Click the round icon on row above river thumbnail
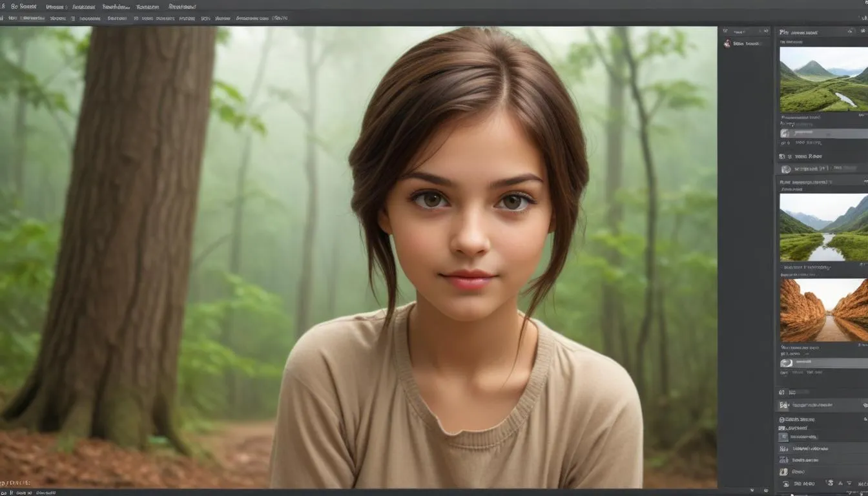This screenshot has width=868, height=496. pyautogui.click(x=786, y=169)
